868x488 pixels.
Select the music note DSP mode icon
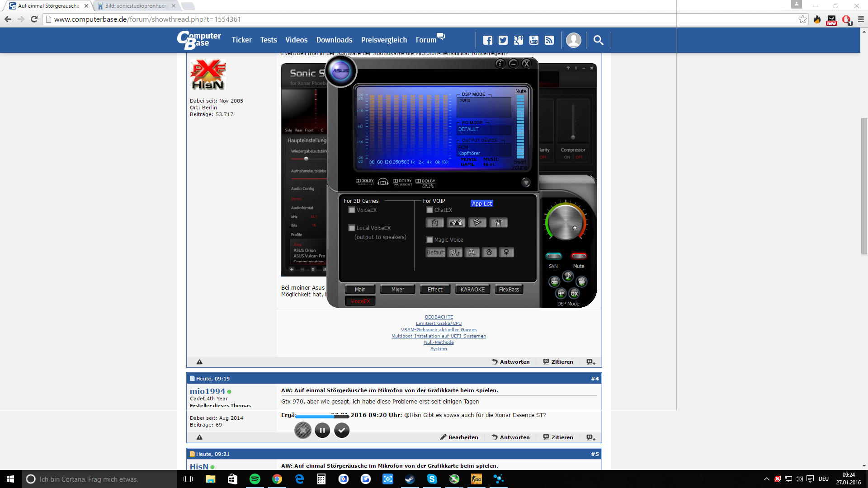(568, 276)
